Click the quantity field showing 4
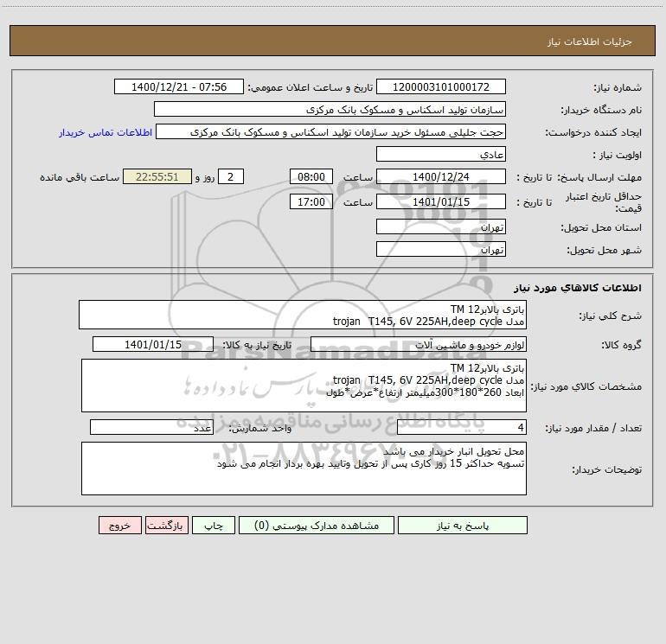666x644 pixels. tap(462, 427)
